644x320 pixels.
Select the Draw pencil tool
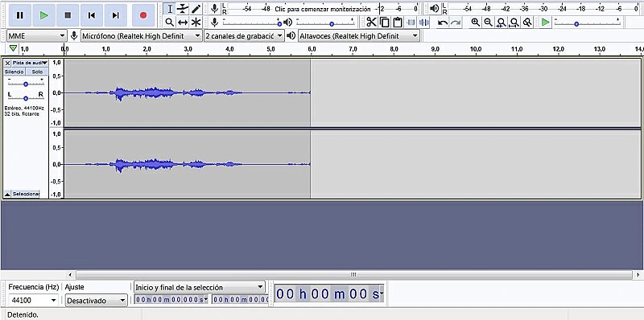(196, 9)
